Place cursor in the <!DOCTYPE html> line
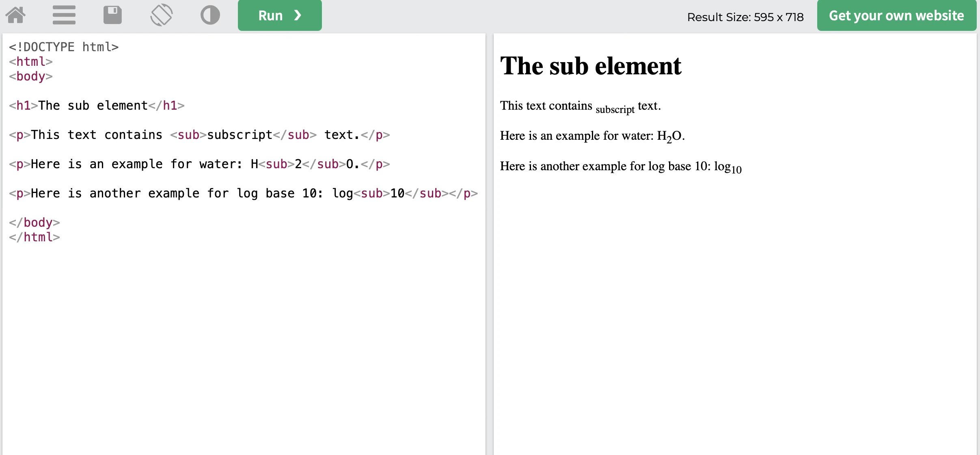Screen dimensions: 980x455 click(x=64, y=47)
